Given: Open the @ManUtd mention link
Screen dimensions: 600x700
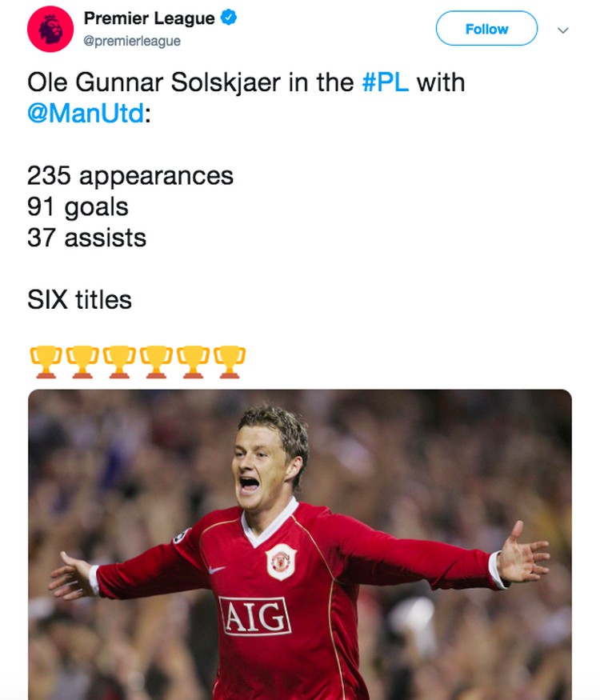Looking at the screenshot, I should [x=86, y=113].
